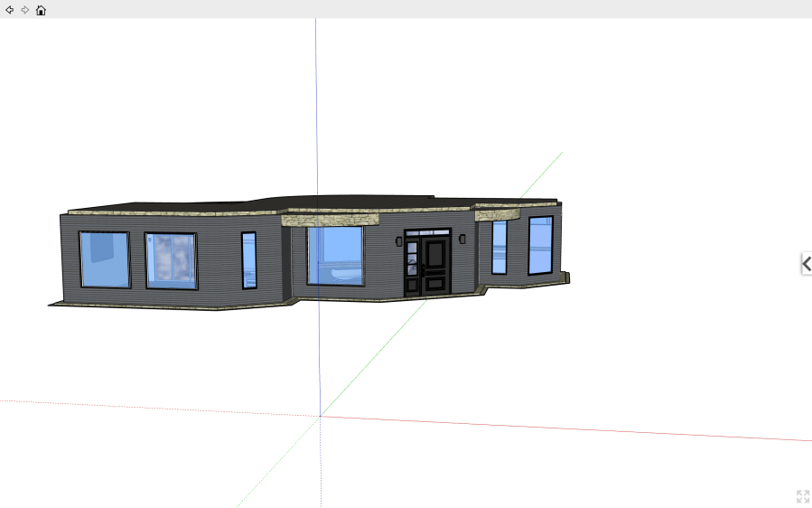Enter fullscreen with the expand arrows icon
Screen dimensions: 812x508
coord(802,496)
